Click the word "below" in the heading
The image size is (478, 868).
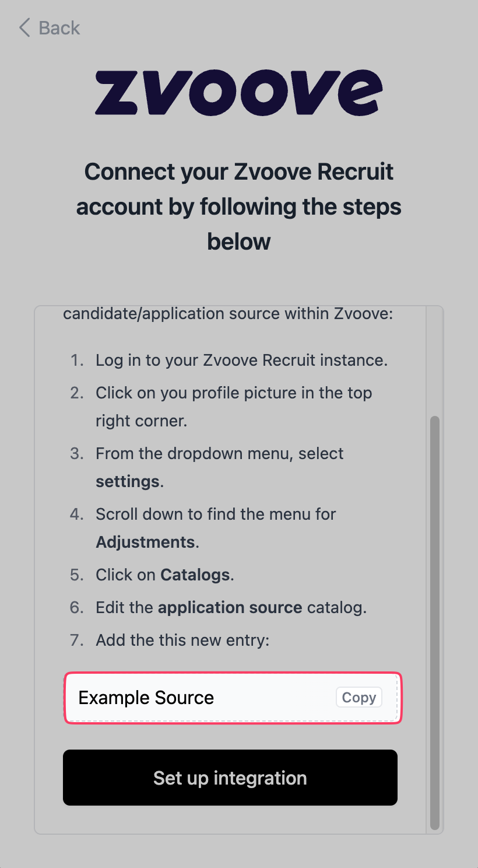point(239,242)
